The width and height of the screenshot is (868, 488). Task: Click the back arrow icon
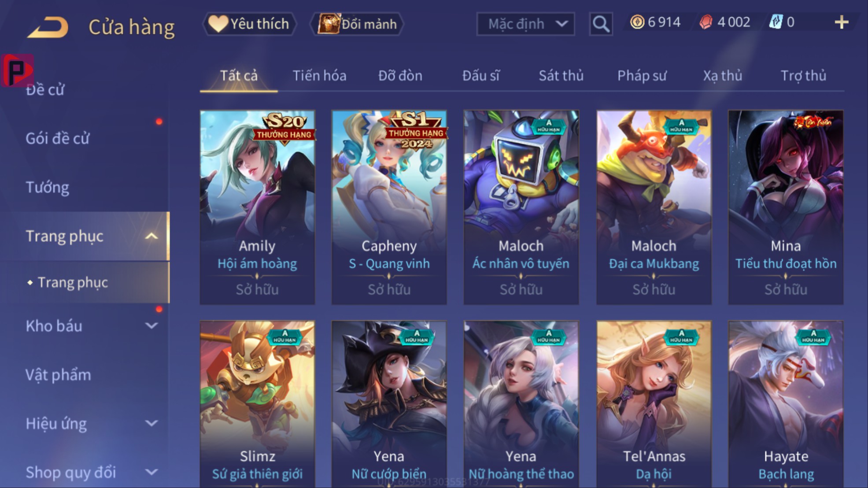pyautogui.click(x=48, y=26)
